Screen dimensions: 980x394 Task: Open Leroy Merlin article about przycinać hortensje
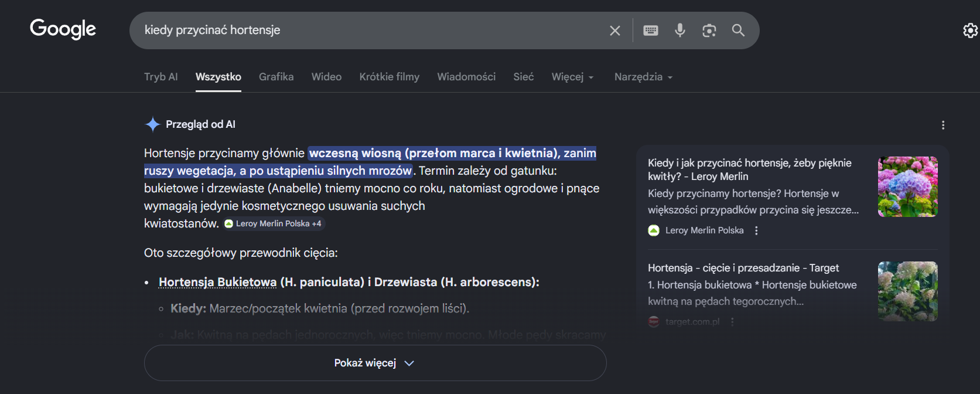click(750, 169)
